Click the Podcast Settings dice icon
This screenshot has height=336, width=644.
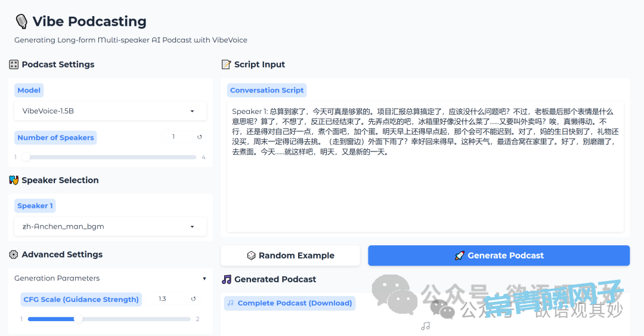[x=14, y=64]
